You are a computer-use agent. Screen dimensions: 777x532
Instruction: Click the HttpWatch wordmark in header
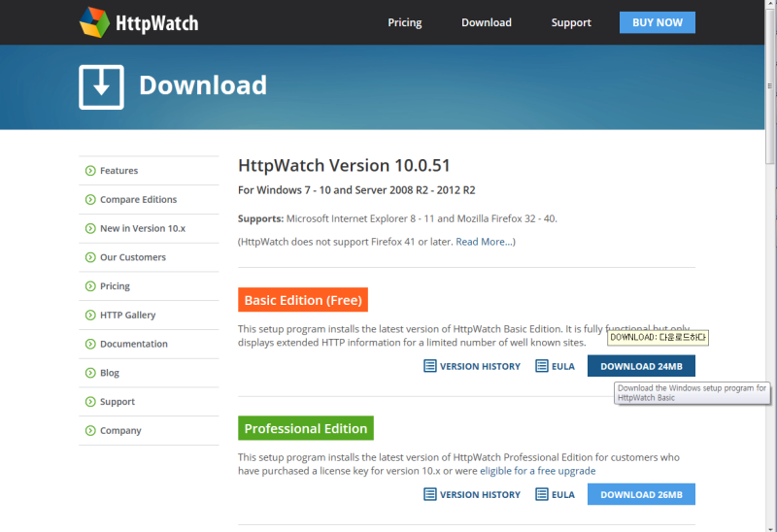click(157, 23)
